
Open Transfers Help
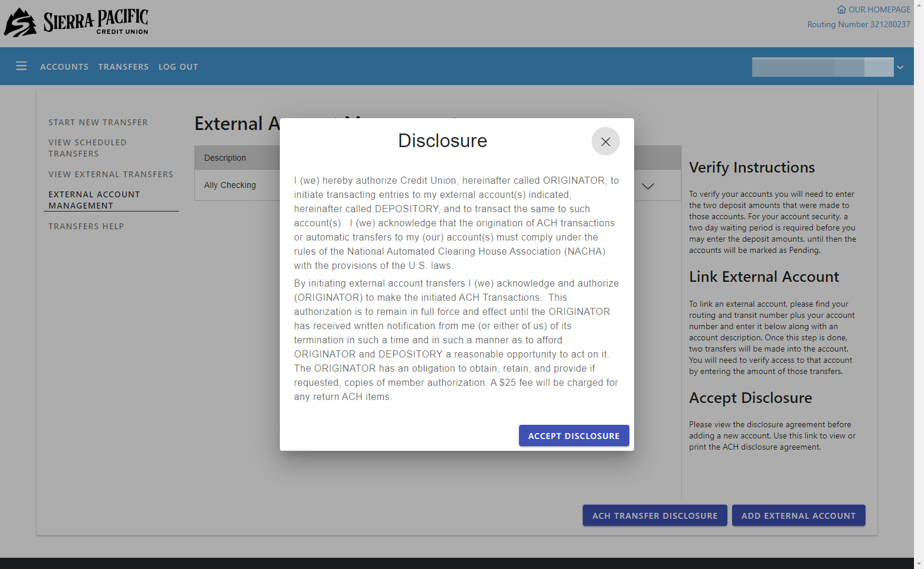[x=86, y=226]
